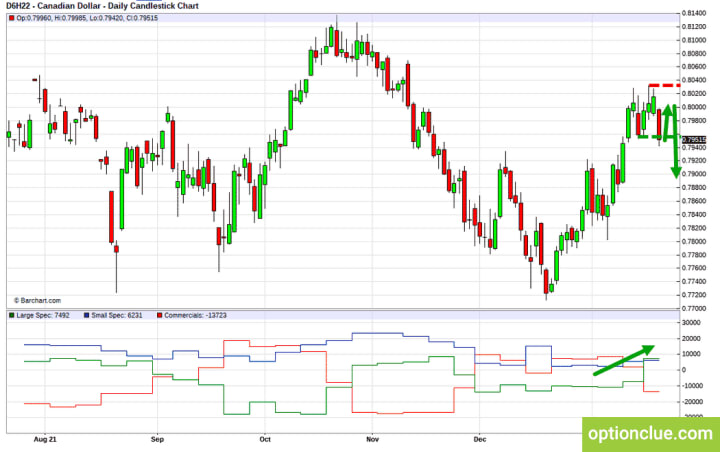
Task: Click the 'Nov' date axis label
Action: click(372, 439)
